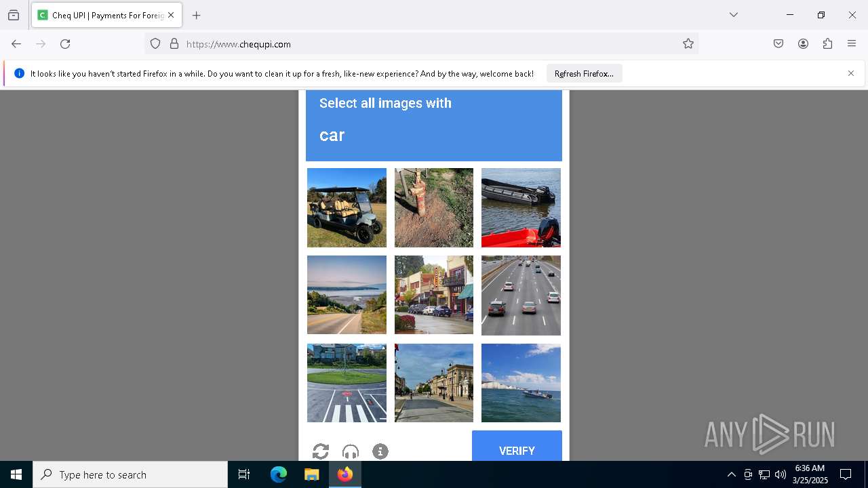Image resolution: width=868 pixels, height=488 pixels.
Task: Go back one page
Action: click(x=16, y=44)
